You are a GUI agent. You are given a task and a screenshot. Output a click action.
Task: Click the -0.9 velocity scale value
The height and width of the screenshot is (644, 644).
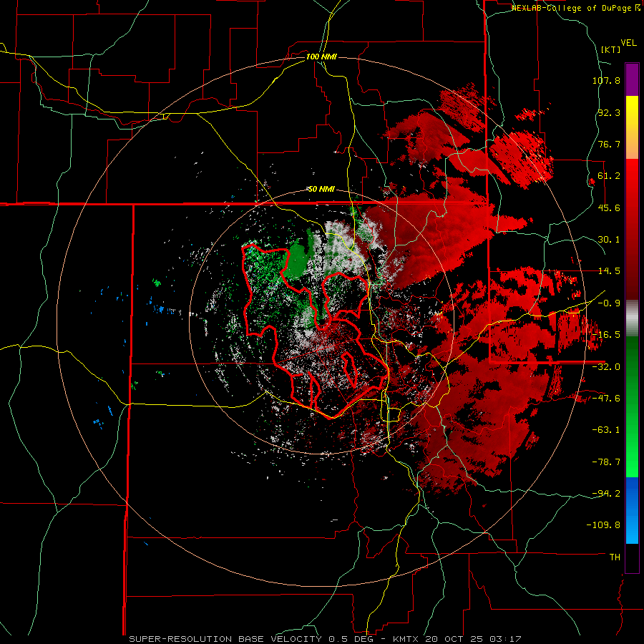point(609,303)
